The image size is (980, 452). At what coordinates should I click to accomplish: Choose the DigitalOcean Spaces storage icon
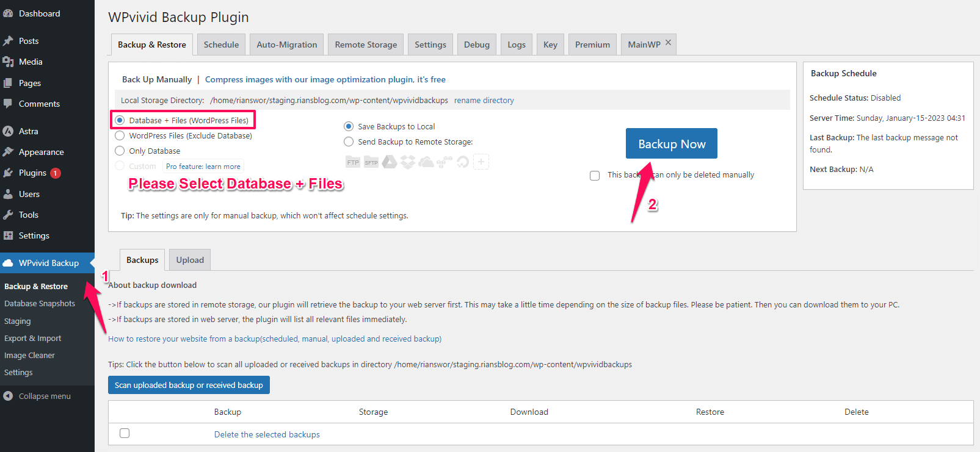tap(463, 162)
